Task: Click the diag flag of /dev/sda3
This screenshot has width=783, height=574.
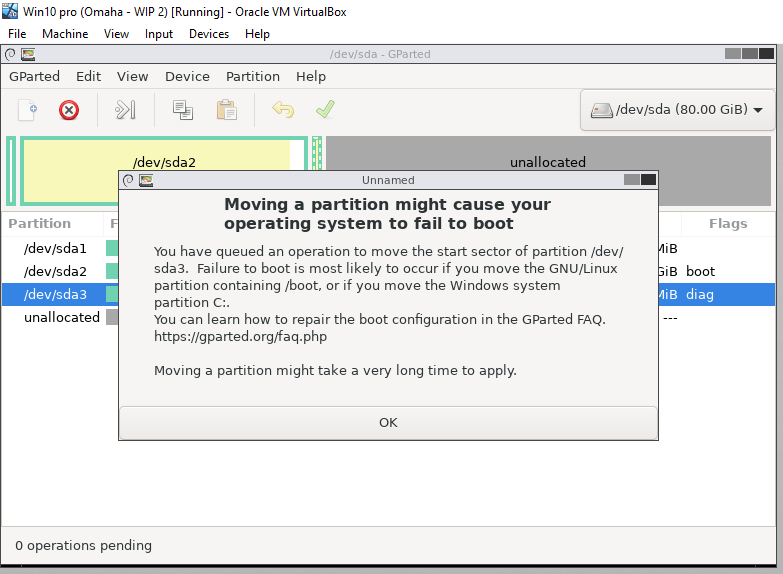Action: coord(700,294)
